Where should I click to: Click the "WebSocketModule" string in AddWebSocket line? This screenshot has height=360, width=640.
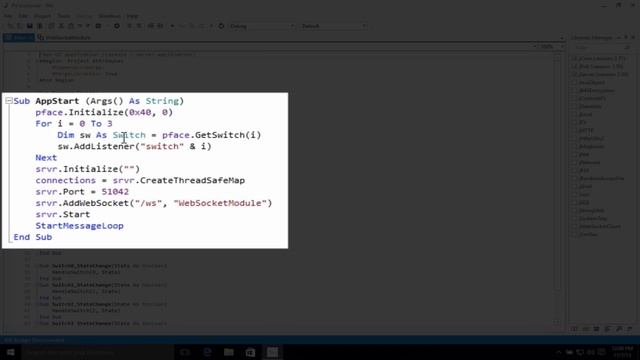(x=220, y=203)
